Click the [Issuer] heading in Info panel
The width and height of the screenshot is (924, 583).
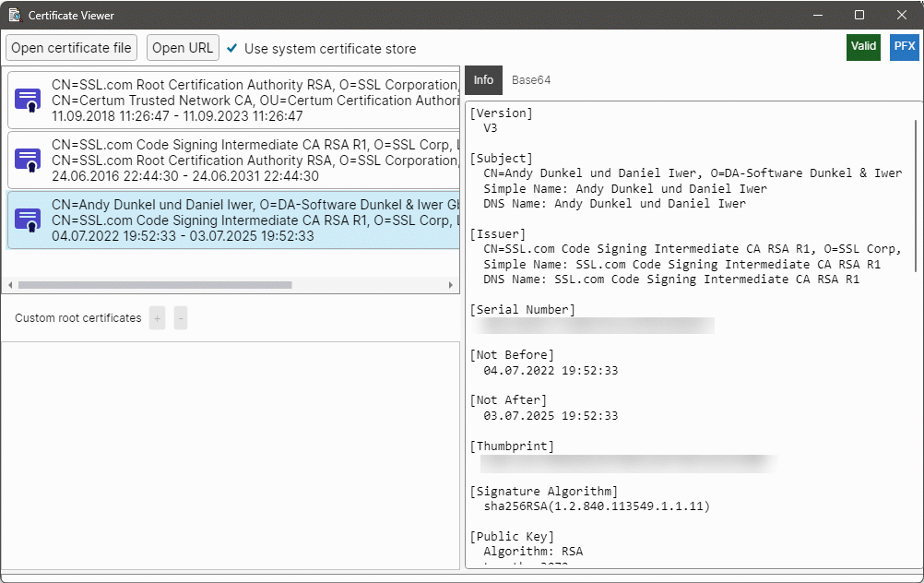click(x=498, y=234)
